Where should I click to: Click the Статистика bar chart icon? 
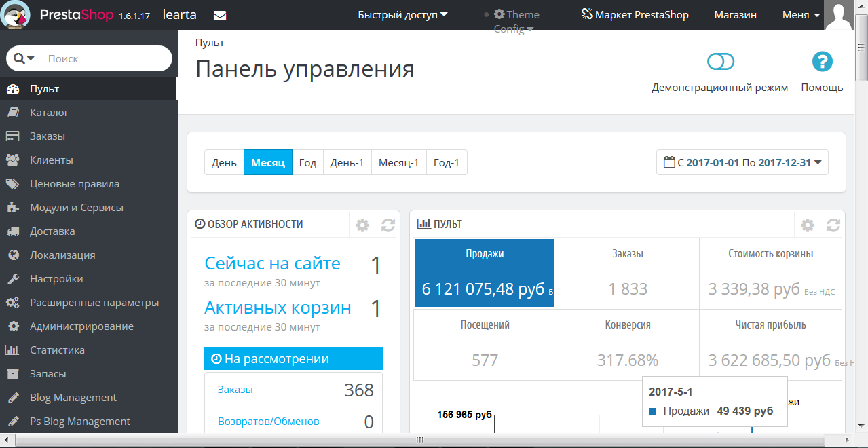coord(12,350)
